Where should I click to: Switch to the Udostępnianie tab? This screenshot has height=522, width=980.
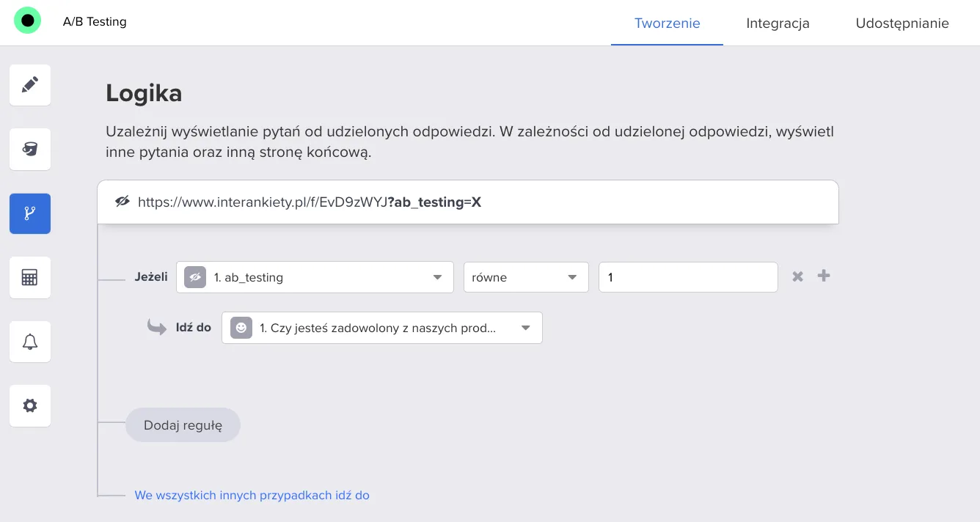(902, 23)
